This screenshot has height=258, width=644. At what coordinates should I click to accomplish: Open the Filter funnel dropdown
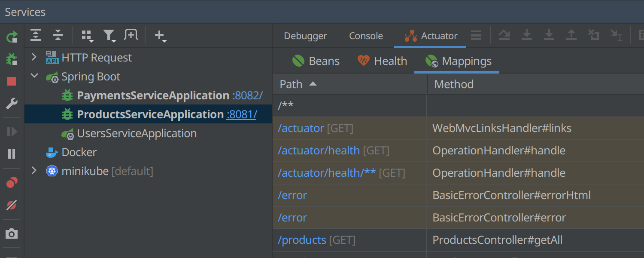point(109,36)
